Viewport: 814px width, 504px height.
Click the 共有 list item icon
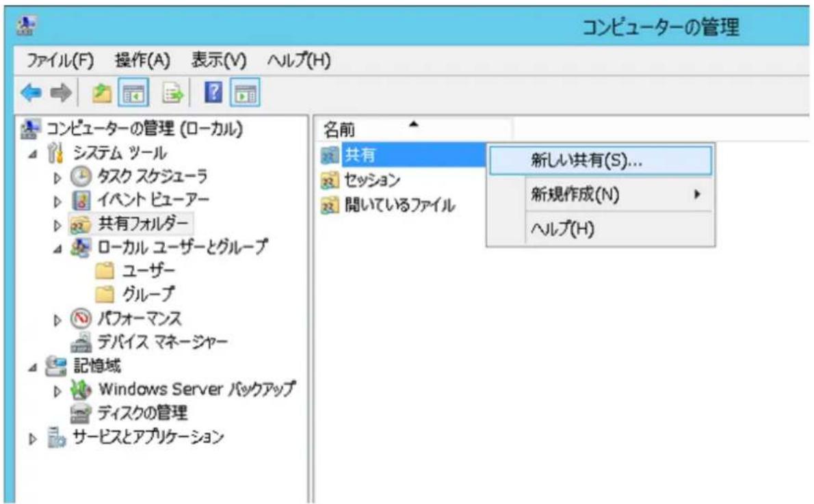point(330,155)
